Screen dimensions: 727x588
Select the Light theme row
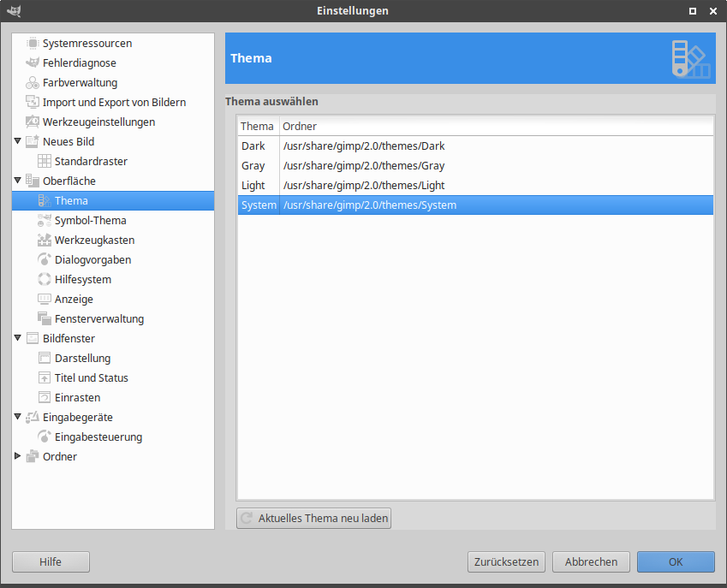coord(475,186)
